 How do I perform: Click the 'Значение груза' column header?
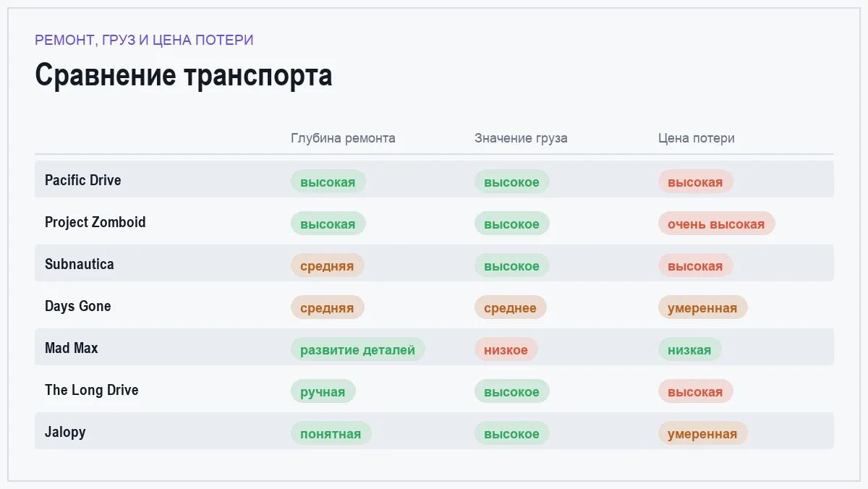click(x=521, y=138)
